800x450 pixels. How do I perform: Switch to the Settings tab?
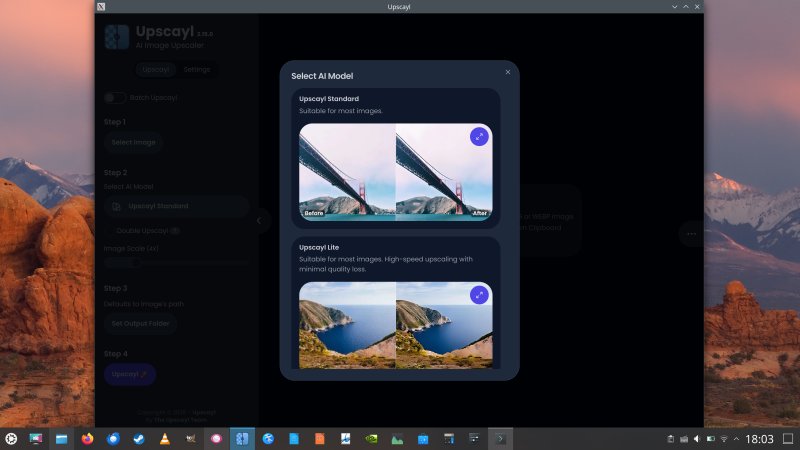[197, 69]
